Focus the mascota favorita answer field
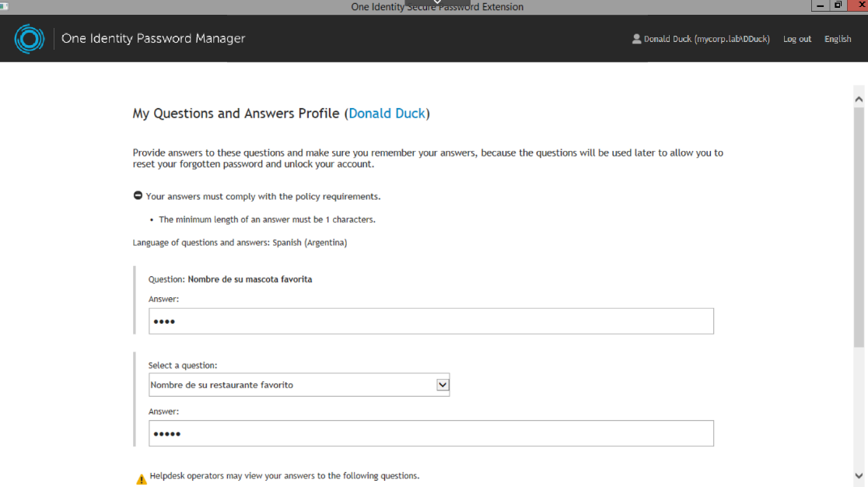Viewport: 868px width, 487px height. (431, 321)
